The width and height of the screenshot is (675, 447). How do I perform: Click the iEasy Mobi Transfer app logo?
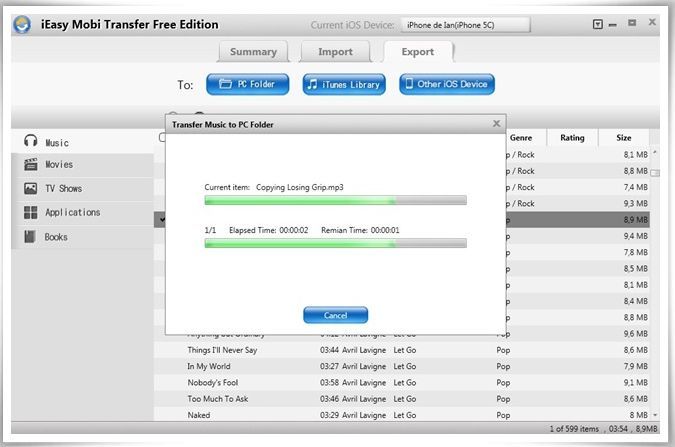[22, 24]
